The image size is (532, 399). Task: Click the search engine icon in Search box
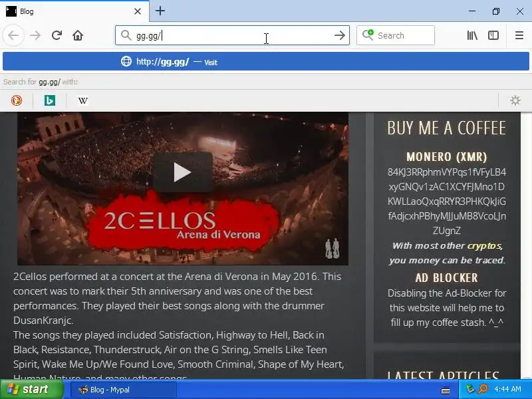tap(368, 35)
